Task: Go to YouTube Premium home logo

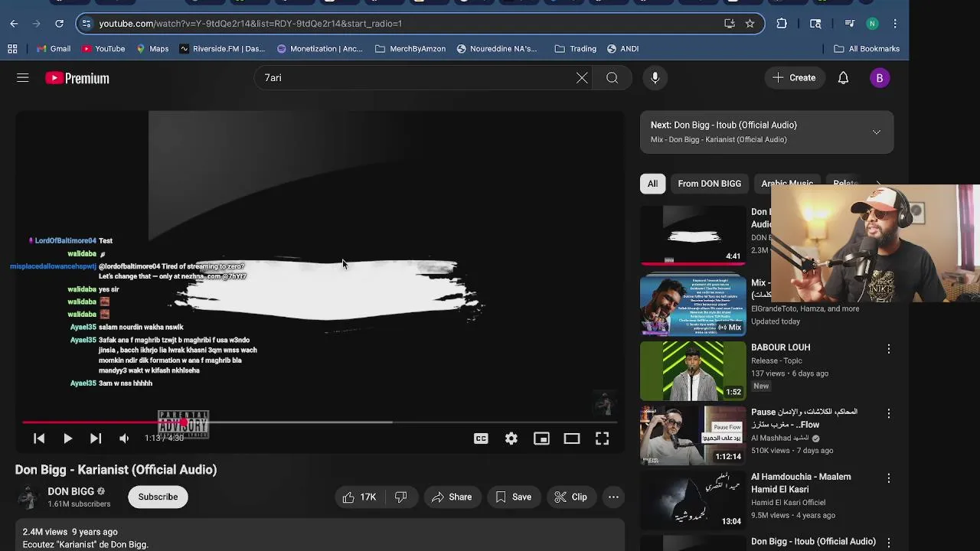Action: tap(77, 78)
